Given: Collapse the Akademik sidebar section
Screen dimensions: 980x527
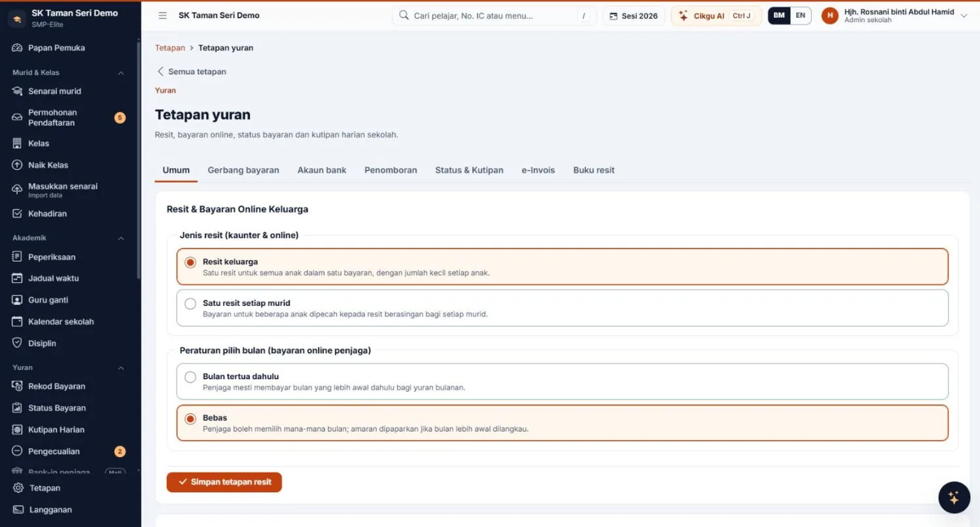Looking at the screenshot, I should tap(120, 238).
